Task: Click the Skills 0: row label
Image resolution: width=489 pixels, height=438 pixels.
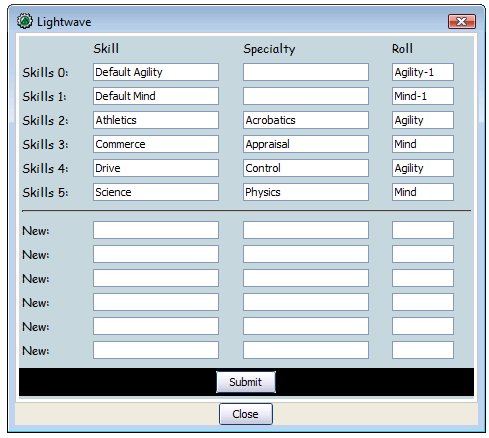Action: click(x=45, y=73)
